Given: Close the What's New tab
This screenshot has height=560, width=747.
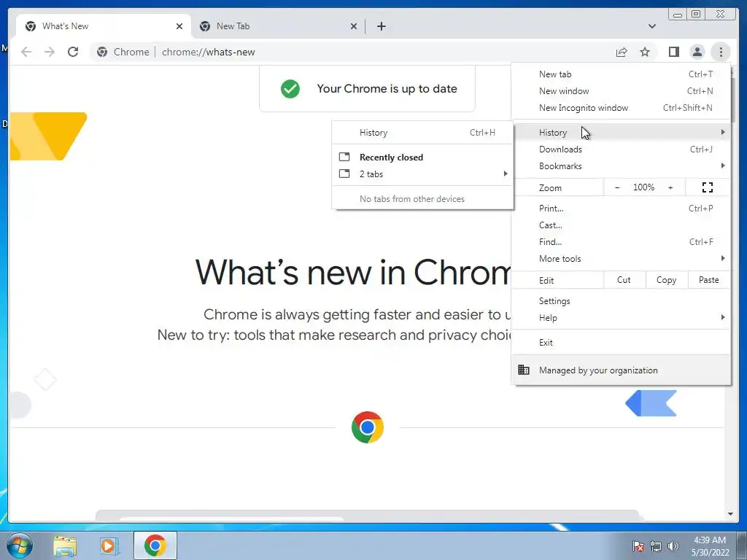Looking at the screenshot, I should tap(179, 26).
